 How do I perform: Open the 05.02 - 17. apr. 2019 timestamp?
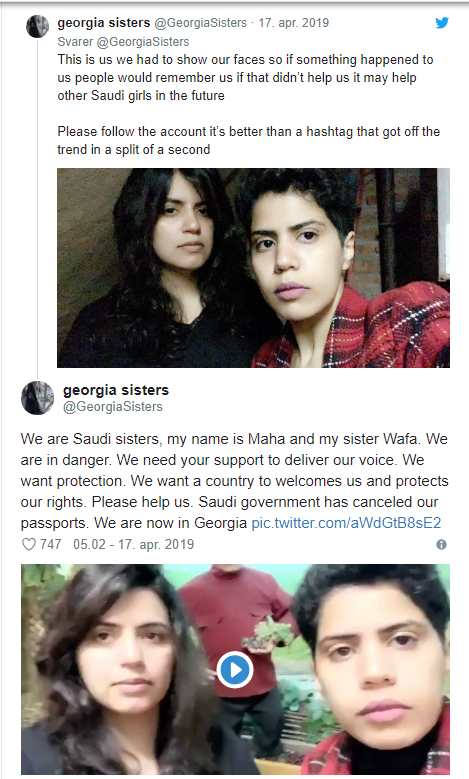click(133, 545)
